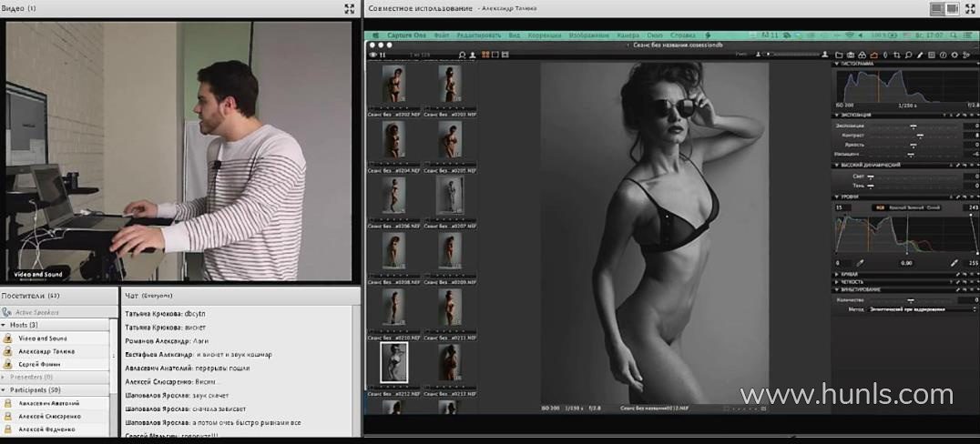Open the Коррекции menu

tap(545, 35)
